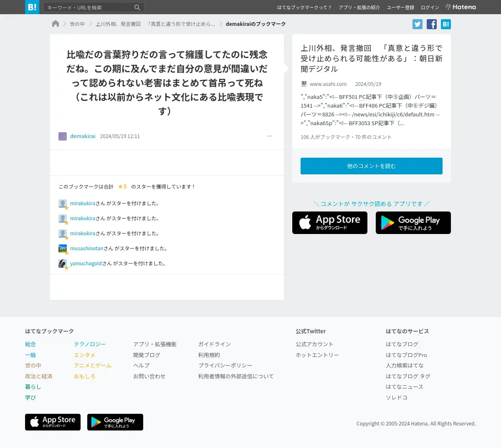Open footer category 世の中

[x=33, y=365]
